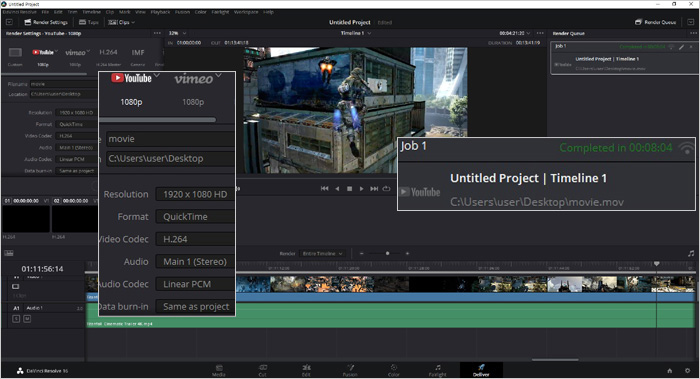
Task: Click the timeline playhead marker
Action: coord(656,264)
